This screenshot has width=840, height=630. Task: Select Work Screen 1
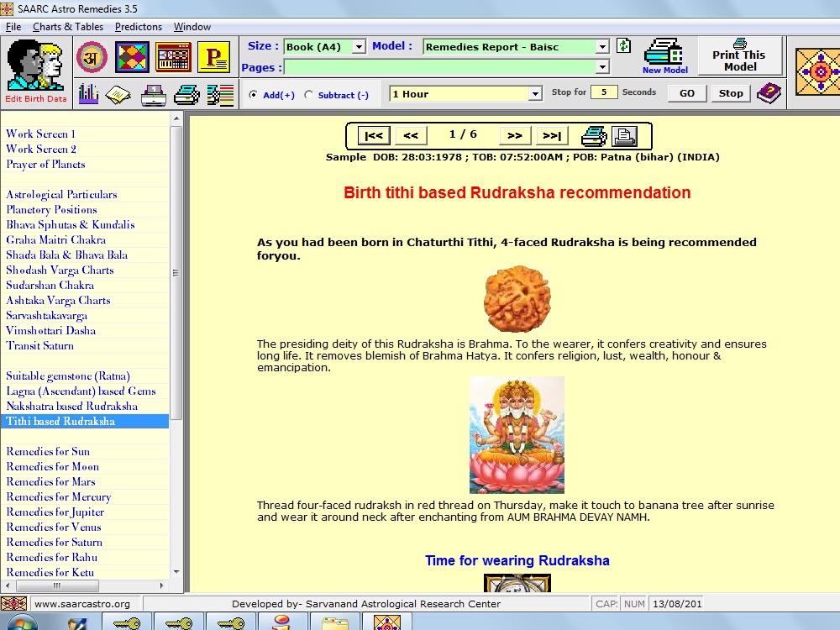pos(40,134)
